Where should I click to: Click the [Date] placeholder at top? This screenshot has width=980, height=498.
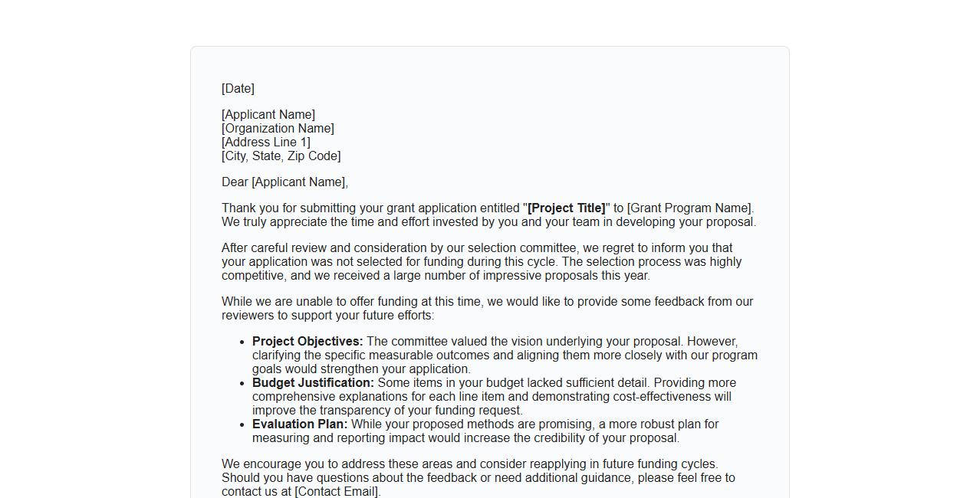pos(238,89)
